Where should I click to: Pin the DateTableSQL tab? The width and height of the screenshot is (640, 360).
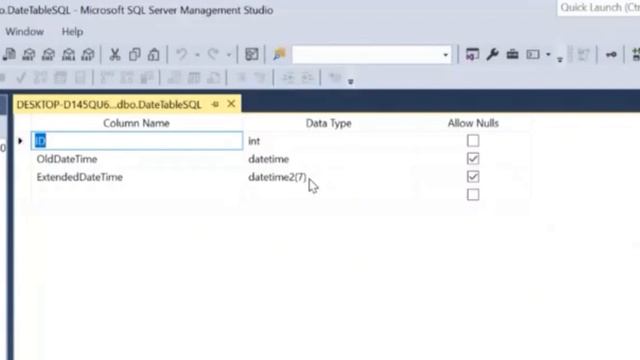(216, 104)
